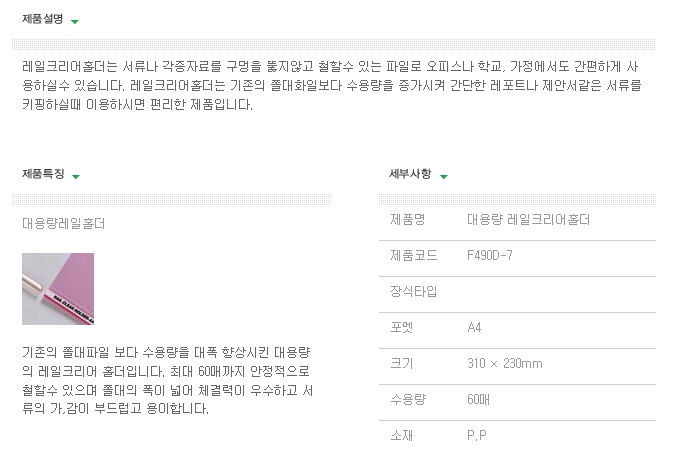
Task: Click the product code F490D-7
Action: (490, 256)
